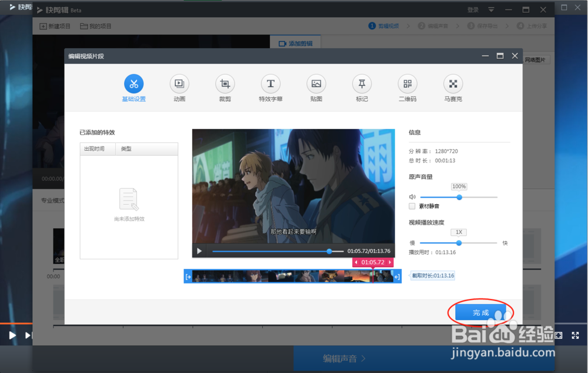588x373 pixels.
Task: Go to step 4 上传分享
Action: coord(532,26)
